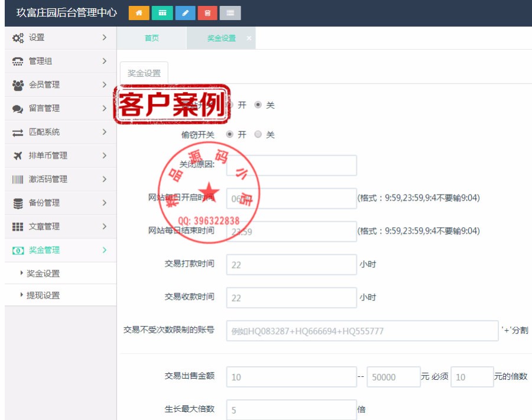The image size is (532, 420).
Task: Expand the 会员管理 menu chevron
Action: click(x=105, y=85)
